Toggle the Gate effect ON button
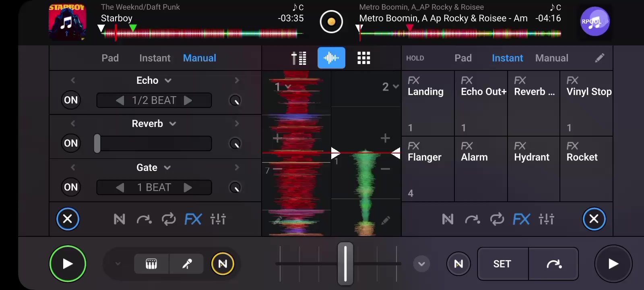The image size is (644, 290). (71, 187)
